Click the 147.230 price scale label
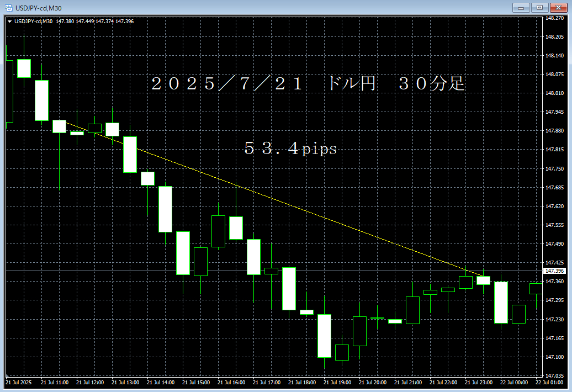572x392 pixels. (554, 320)
